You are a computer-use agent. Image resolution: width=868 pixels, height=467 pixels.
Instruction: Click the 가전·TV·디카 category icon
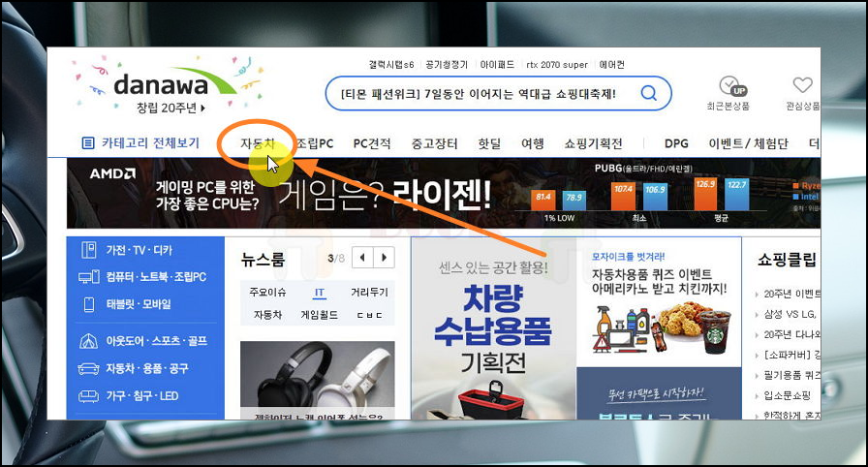pos(88,250)
